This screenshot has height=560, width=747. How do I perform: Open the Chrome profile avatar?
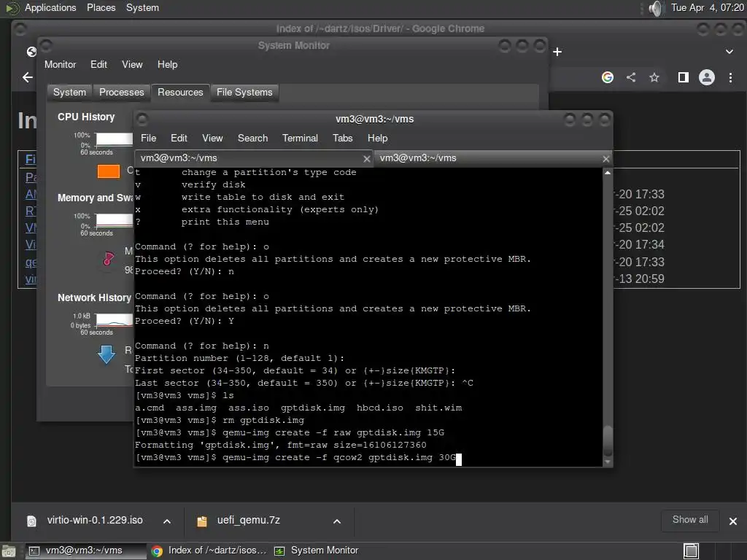point(706,77)
